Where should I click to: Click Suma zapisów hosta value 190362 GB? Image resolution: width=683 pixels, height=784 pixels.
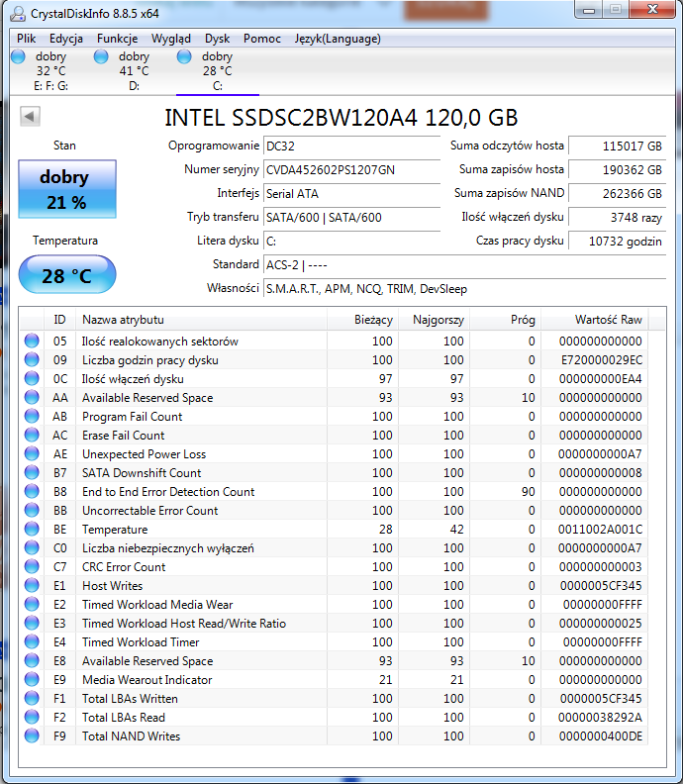[618, 170]
